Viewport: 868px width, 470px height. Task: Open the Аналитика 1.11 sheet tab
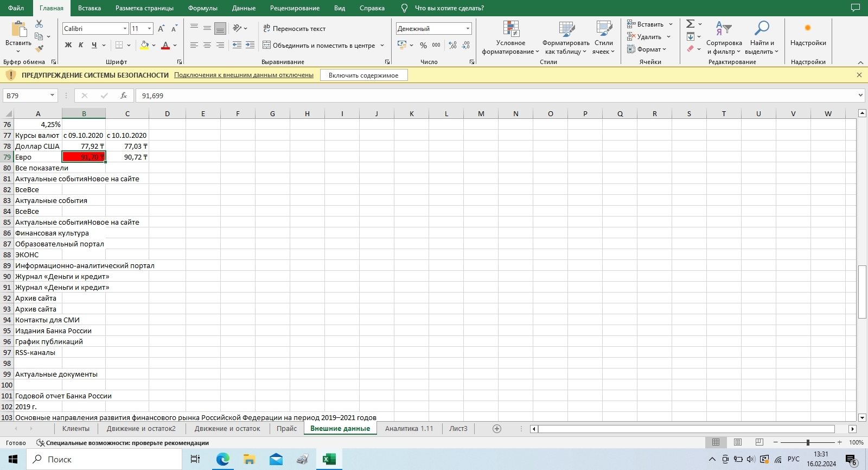pos(409,429)
